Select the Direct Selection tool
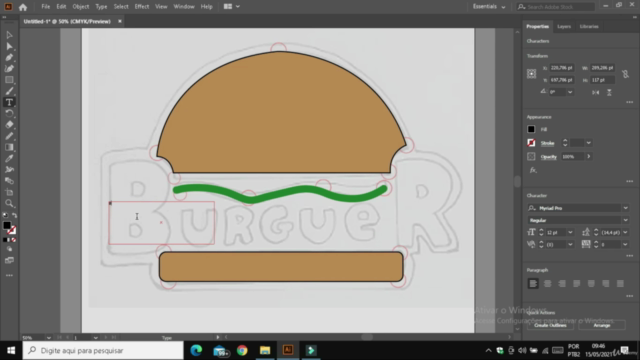640x360 pixels. [9, 46]
